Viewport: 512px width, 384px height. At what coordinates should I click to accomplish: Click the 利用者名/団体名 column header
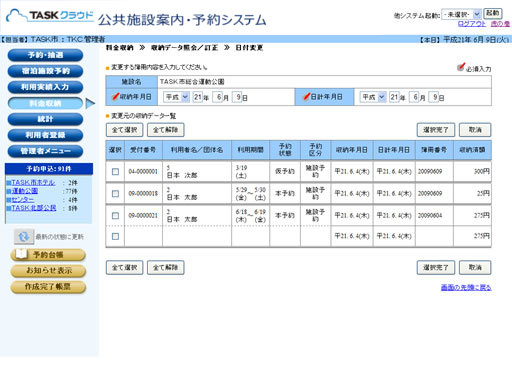(x=197, y=150)
